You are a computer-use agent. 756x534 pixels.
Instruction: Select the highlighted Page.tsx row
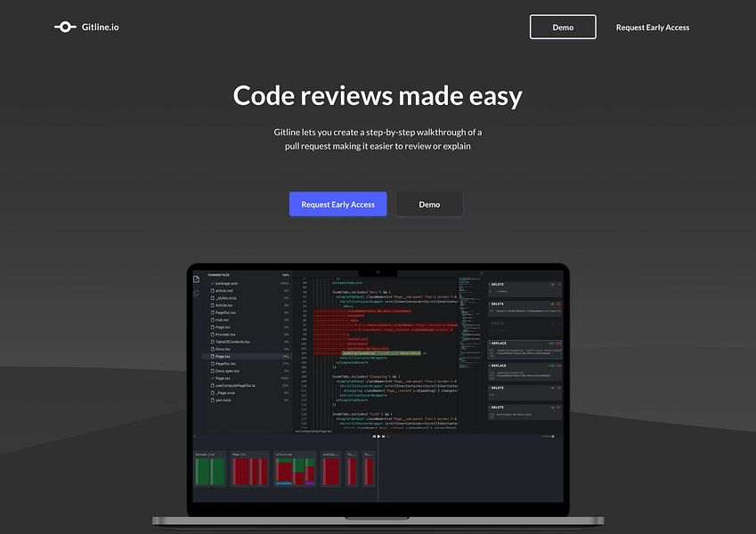pos(246,356)
